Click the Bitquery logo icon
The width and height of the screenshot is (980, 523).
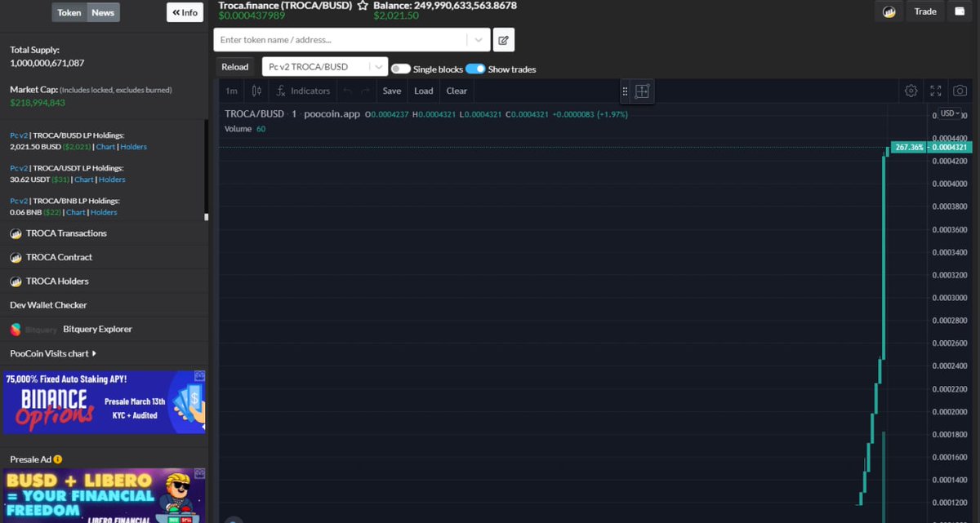pos(16,330)
